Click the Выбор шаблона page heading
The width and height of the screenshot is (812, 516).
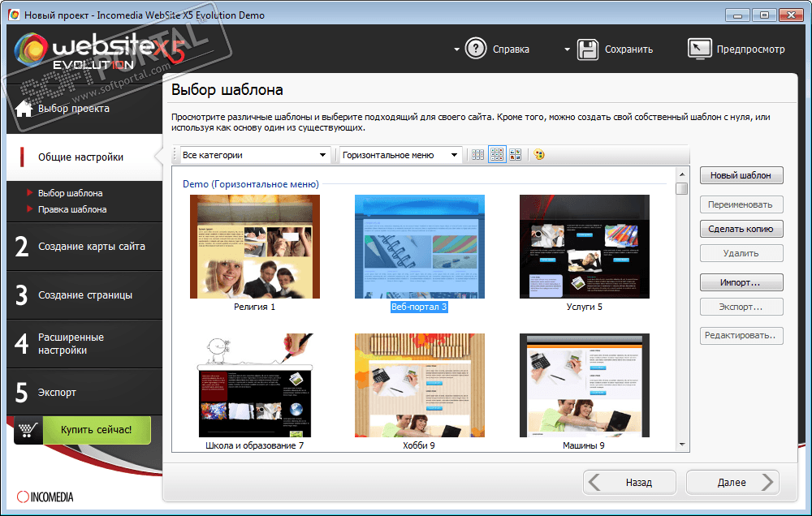point(227,90)
